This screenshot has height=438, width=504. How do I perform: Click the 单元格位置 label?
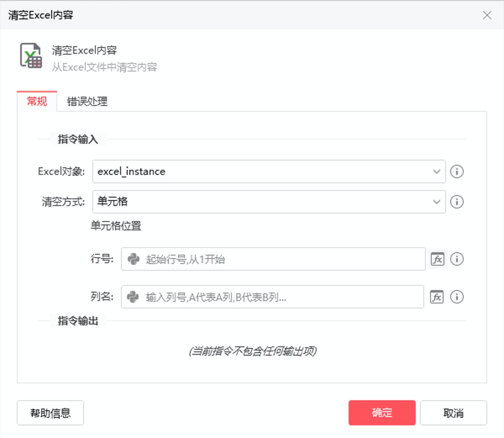click(116, 226)
